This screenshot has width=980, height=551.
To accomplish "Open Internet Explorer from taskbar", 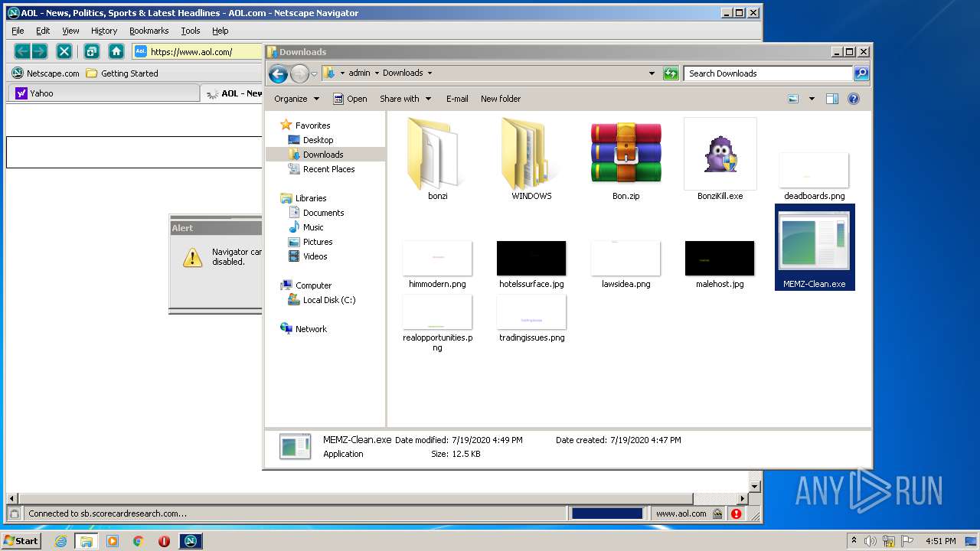I will tap(60, 541).
